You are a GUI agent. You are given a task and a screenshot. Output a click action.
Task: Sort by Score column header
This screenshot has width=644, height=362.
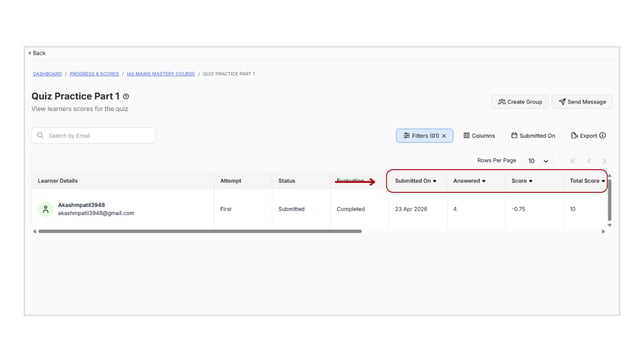click(522, 181)
